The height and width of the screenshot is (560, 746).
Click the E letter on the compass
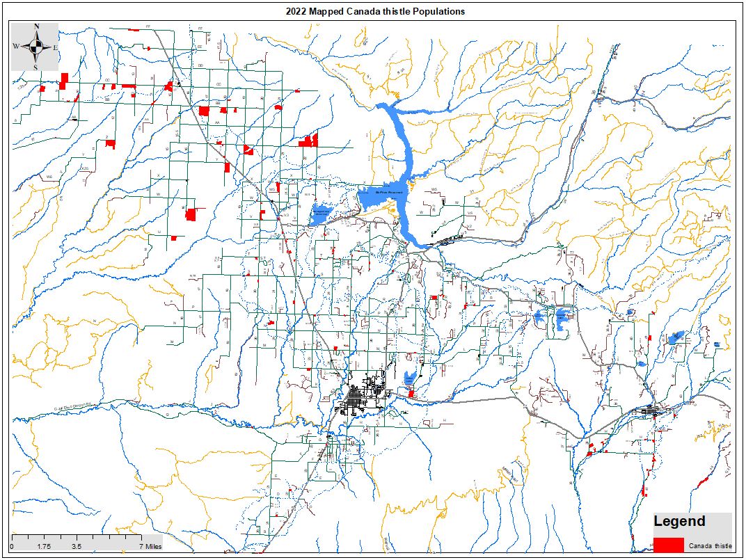(x=56, y=47)
